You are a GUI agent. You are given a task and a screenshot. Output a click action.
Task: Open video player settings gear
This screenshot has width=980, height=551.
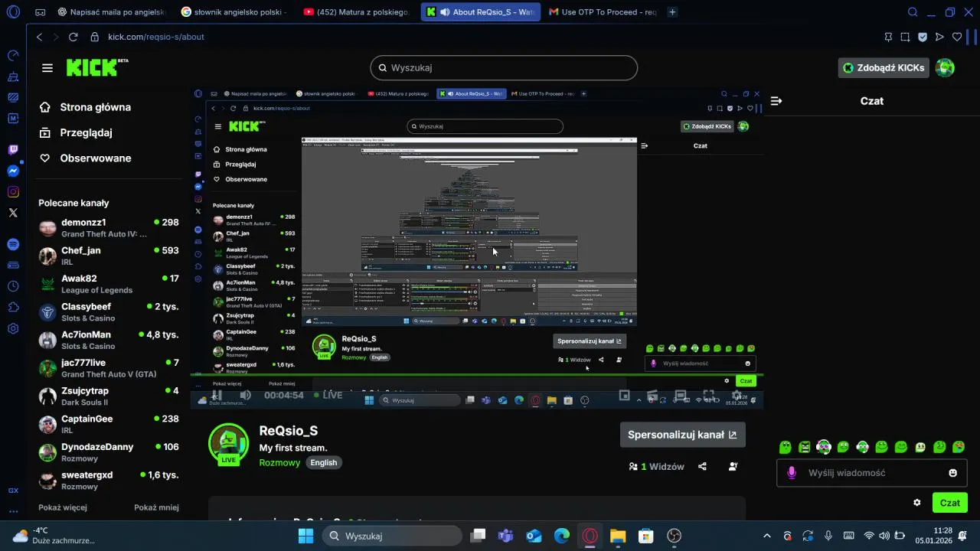[x=737, y=395]
